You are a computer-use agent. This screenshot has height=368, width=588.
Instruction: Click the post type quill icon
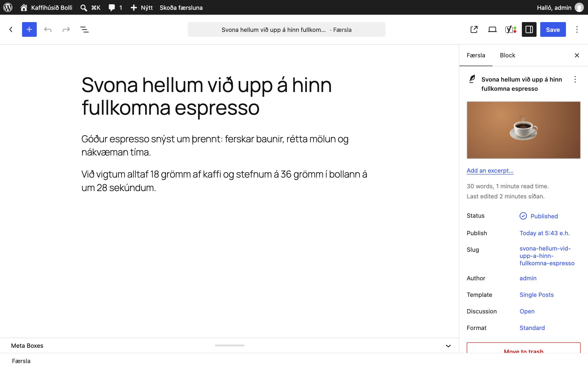(x=472, y=79)
